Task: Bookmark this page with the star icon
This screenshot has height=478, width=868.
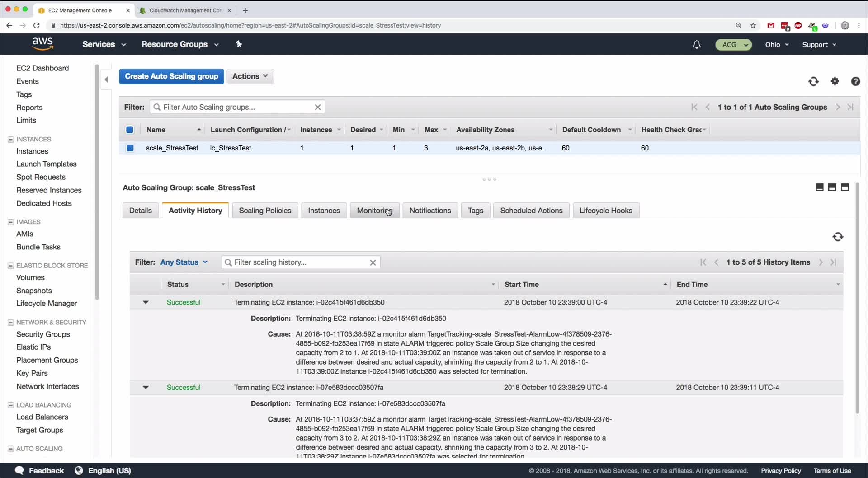Action: click(753, 25)
